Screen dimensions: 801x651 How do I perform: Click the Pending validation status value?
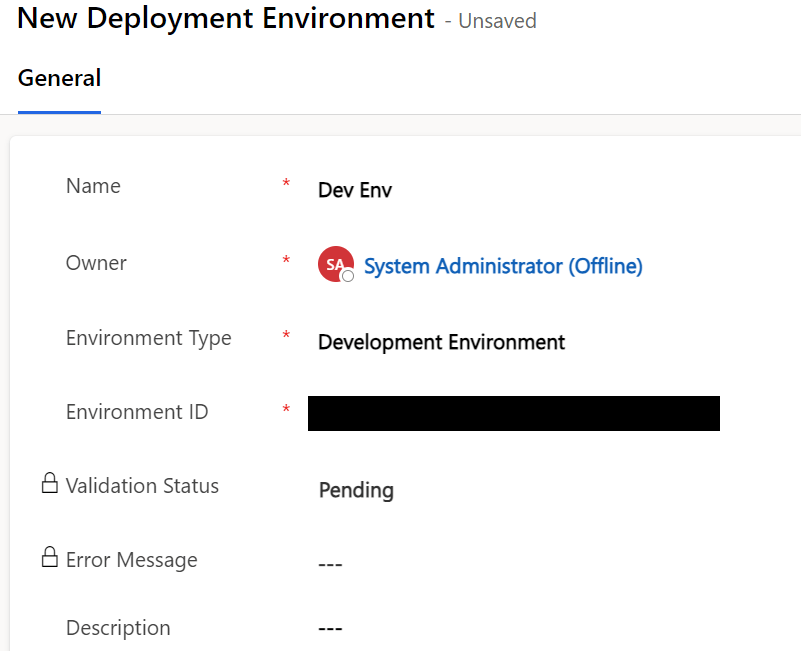356,490
